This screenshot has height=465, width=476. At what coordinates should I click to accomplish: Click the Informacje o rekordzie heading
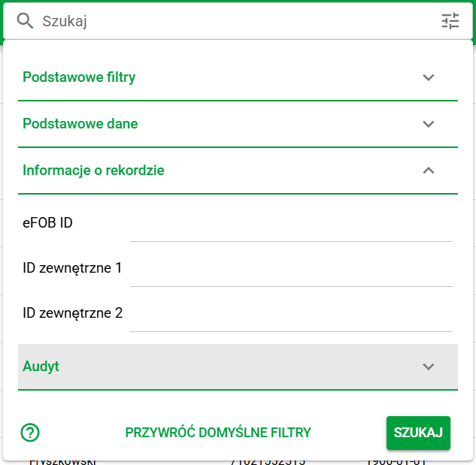[93, 171]
